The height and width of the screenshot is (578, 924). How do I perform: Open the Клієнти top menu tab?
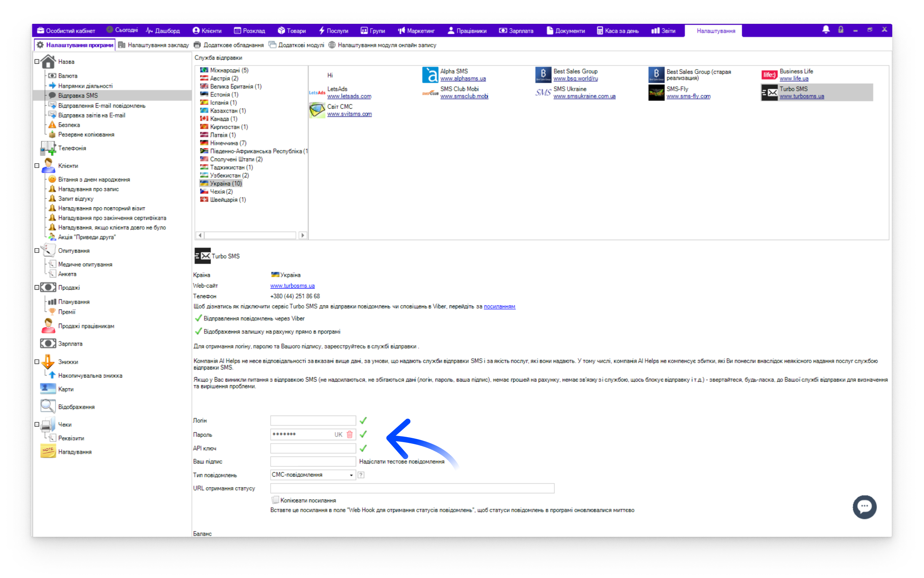tap(207, 31)
